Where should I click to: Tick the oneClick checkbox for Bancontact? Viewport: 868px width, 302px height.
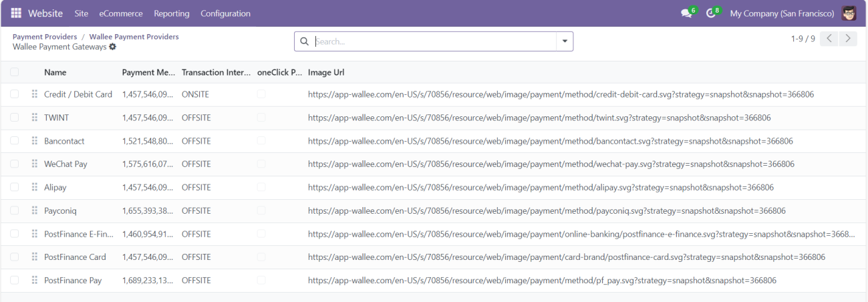pyautogui.click(x=261, y=141)
